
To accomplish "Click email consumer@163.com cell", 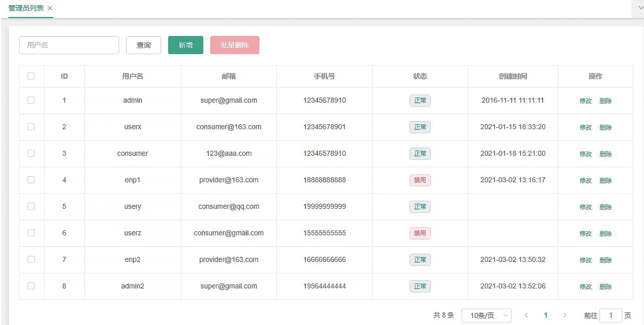I will tap(229, 127).
